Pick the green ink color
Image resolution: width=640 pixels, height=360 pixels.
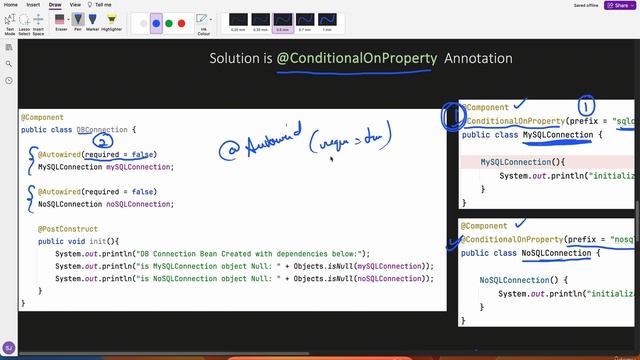coord(169,23)
